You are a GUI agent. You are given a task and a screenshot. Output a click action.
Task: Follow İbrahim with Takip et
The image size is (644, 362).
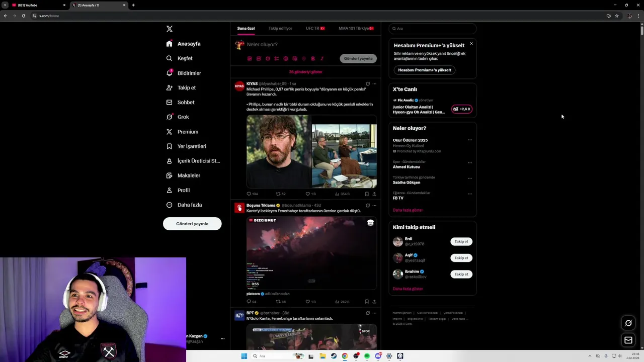point(461,275)
